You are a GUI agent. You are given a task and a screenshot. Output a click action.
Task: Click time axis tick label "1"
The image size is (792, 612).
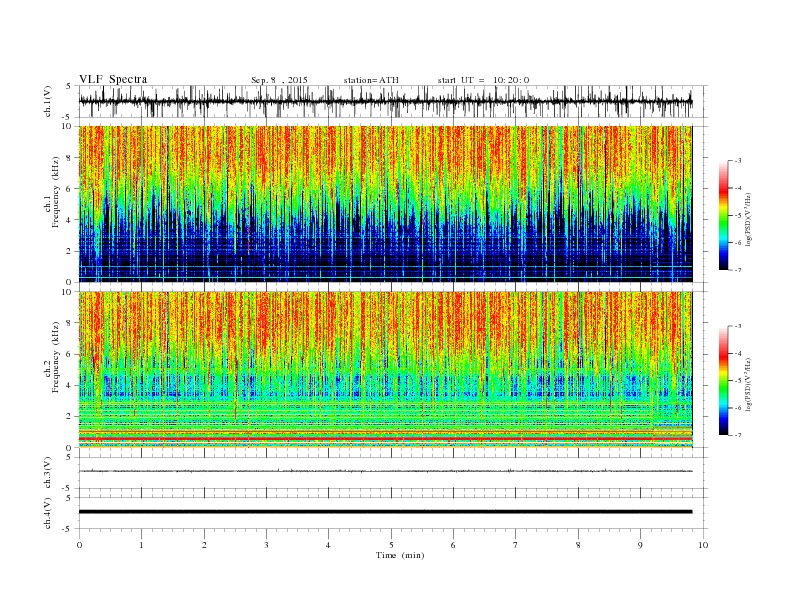[x=141, y=545]
